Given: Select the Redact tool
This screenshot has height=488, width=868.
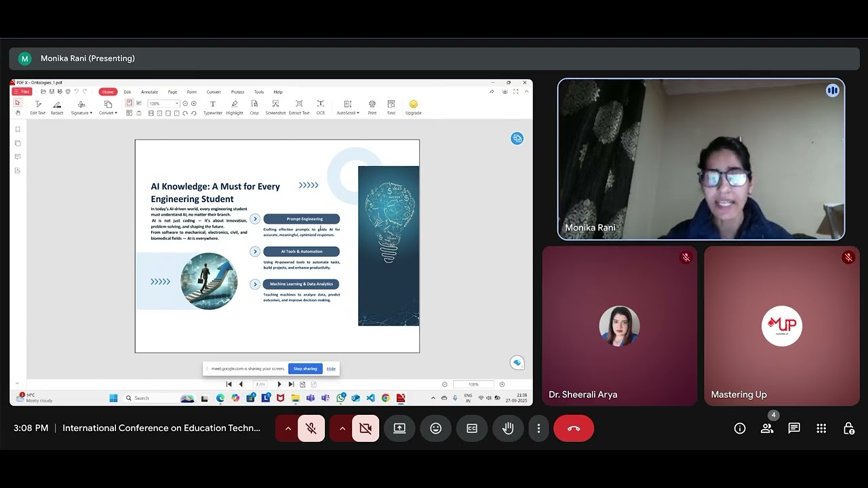Looking at the screenshot, I should tap(57, 107).
